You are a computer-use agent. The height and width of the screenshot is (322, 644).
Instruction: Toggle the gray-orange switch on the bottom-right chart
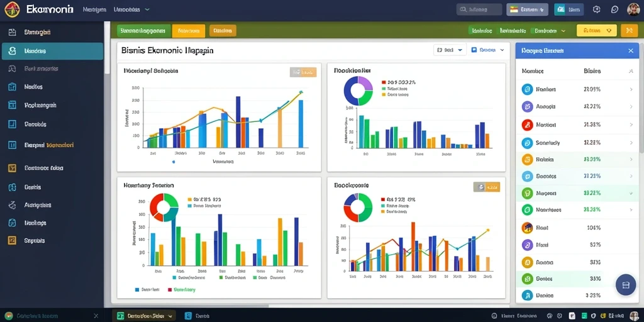[x=487, y=187]
